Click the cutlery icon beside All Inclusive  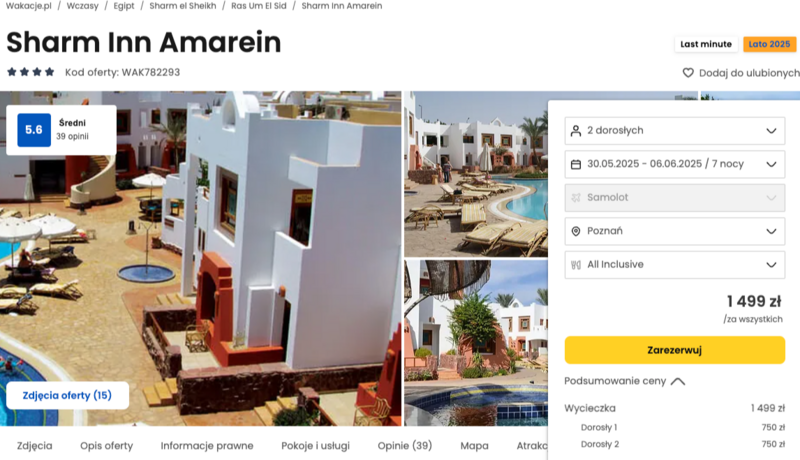click(576, 265)
